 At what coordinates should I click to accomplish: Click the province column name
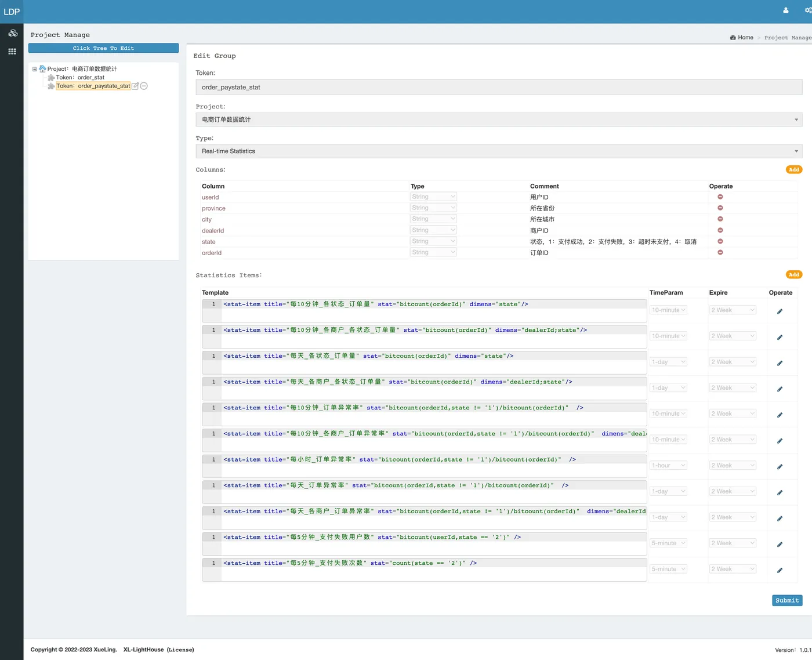(213, 208)
